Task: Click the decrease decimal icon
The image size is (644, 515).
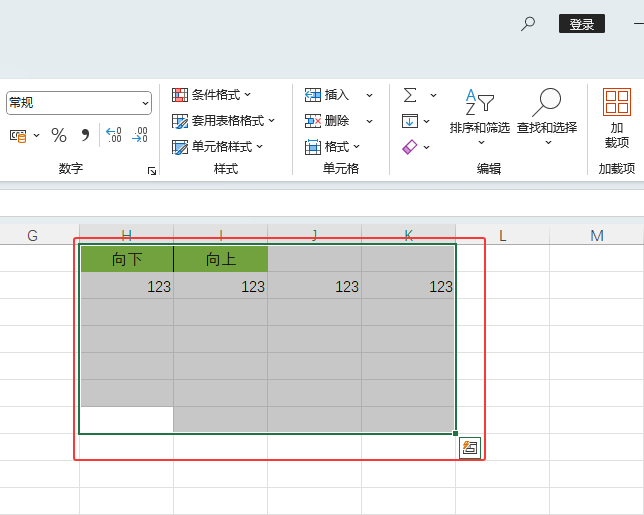Action: tap(140, 135)
